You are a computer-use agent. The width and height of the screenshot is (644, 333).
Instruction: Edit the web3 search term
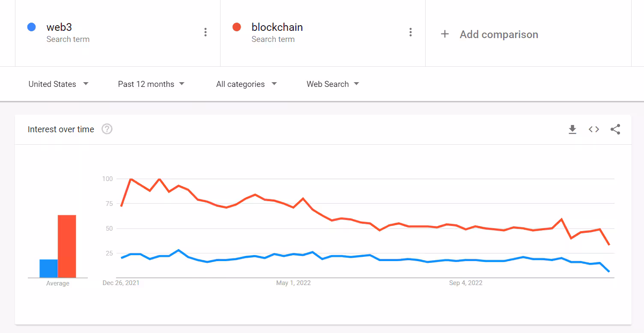click(59, 27)
